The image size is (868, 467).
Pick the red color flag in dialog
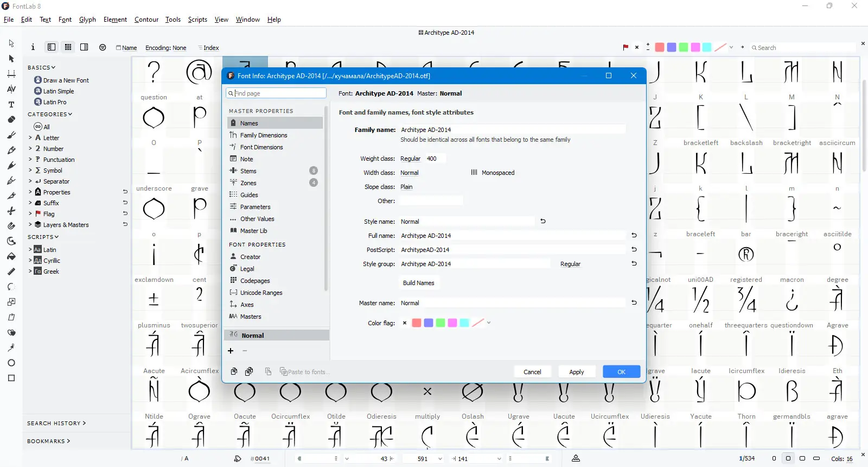coord(417,323)
